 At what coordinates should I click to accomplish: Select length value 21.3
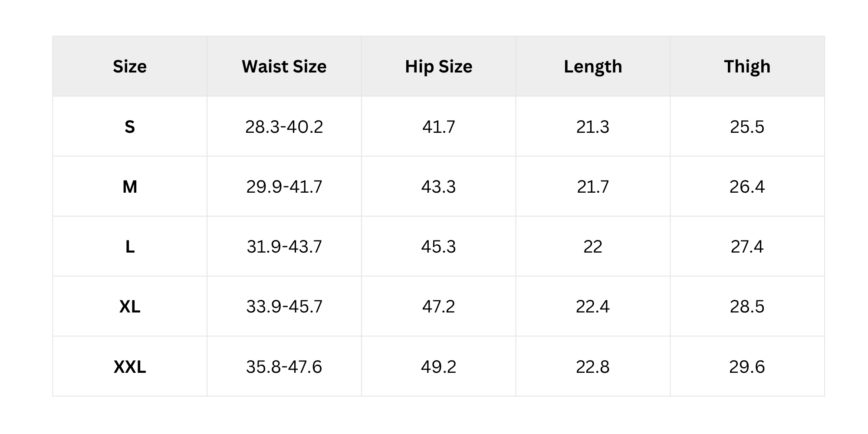click(593, 127)
